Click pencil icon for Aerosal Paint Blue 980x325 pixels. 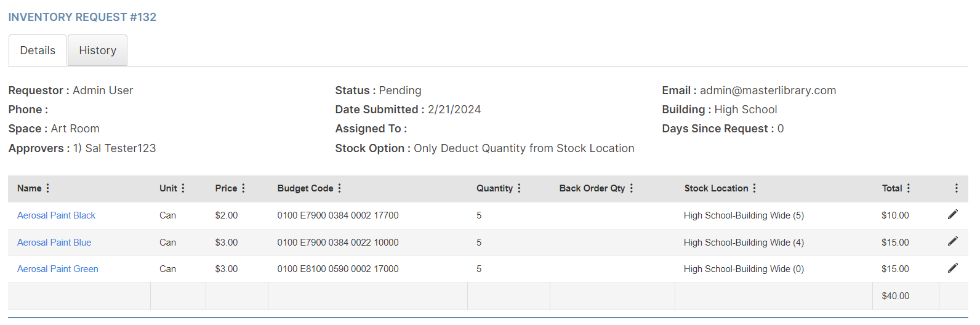point(953,241)
